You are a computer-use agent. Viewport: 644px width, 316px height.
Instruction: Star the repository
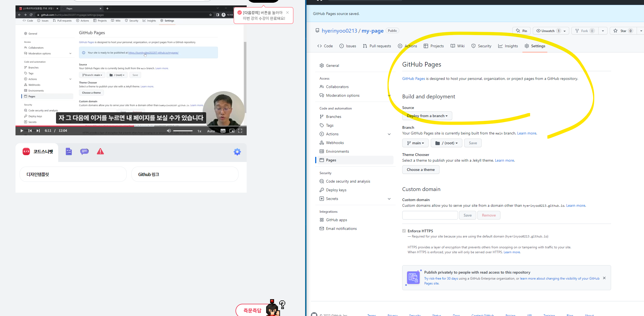pyautogui.click(x=623, y=31)
